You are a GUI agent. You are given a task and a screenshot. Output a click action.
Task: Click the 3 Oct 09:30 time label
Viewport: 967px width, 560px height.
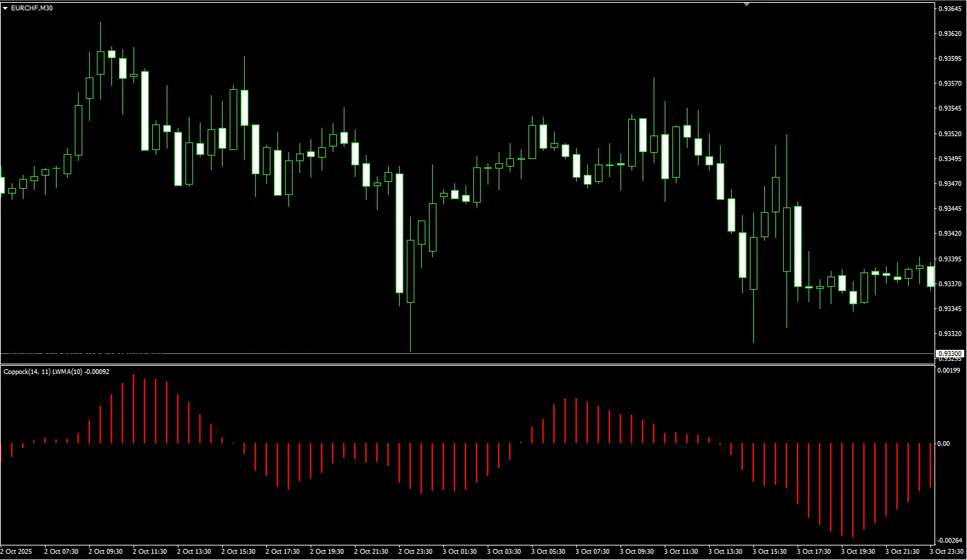click(636, 552)
